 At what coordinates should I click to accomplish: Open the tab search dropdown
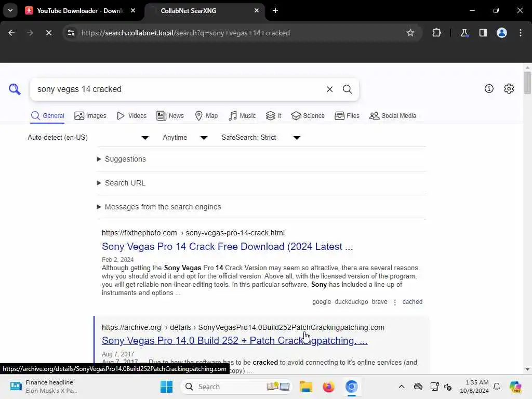pyautogui.click(x=10, y=10)
